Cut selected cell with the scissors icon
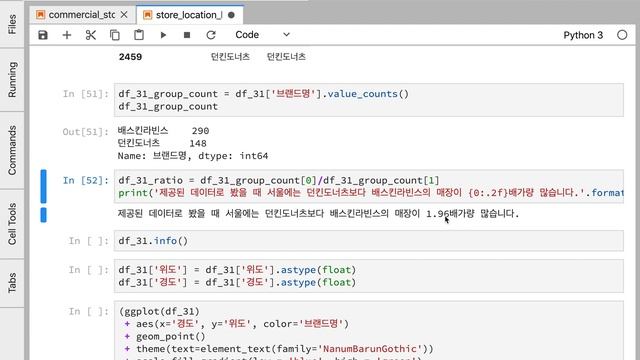 click(x=91, y=35)
